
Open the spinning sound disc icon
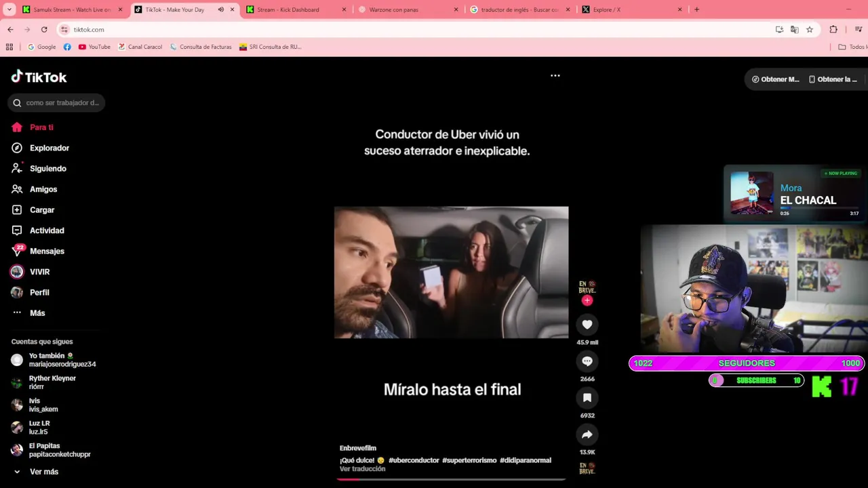(587, 468)
